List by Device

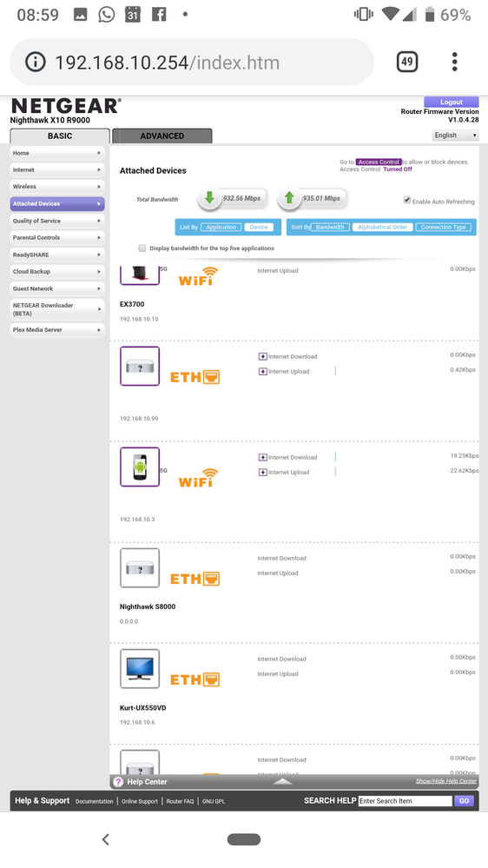click(x=259, y=227)
